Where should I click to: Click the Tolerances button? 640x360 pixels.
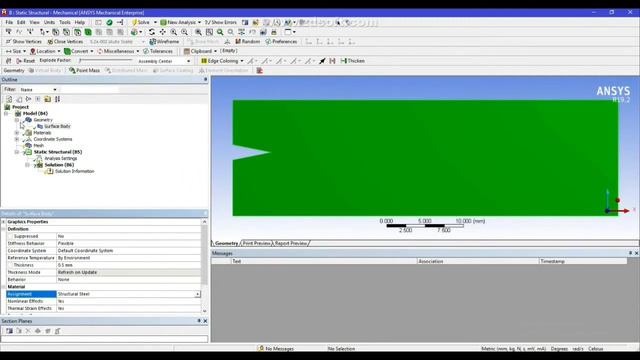click(158, 51)
